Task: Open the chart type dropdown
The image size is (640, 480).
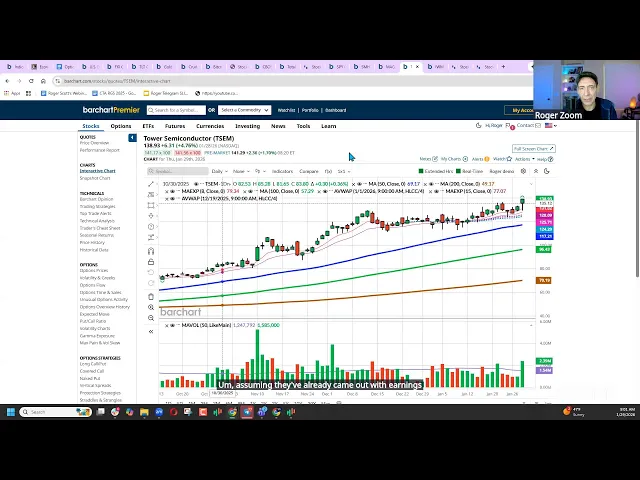Action: [260, 171]
